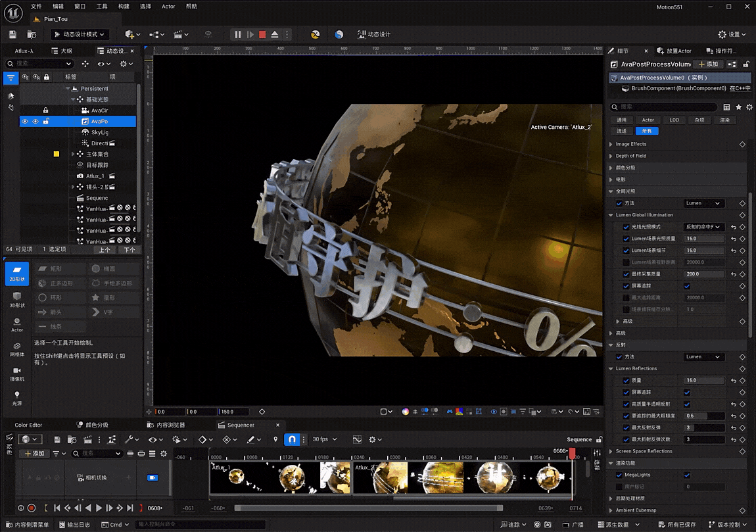Select the LOD filter chip in details
This screenshot has height=532, width=756.
[x=674, y=120]
